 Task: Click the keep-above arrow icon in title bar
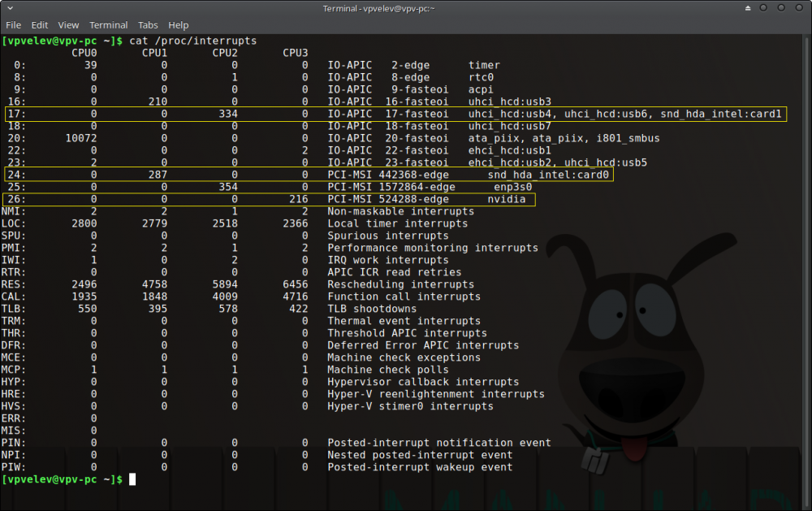tap(748, 8)
